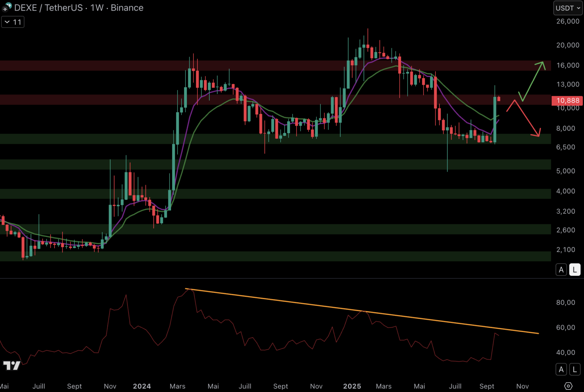Click the 16,000 price axis label
Viewport: 584px width, 392px height.
tap(568, 65)
